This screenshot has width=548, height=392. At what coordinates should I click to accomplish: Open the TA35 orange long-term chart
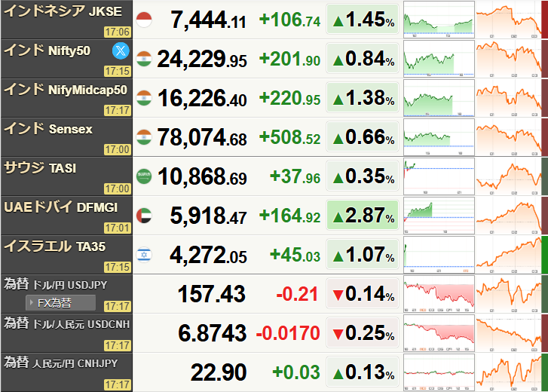tap(509, 255)
